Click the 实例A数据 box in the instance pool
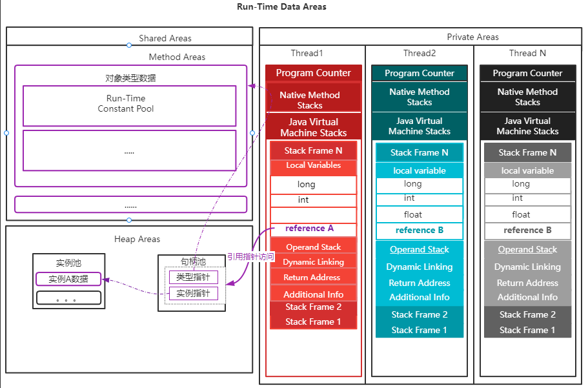Screen dimensions: 588x388 coord(68,280)
